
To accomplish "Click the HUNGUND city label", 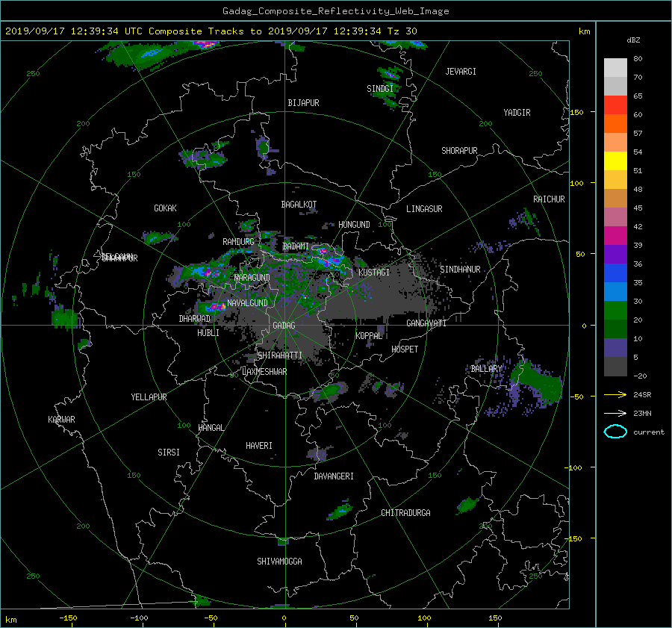I will 354,225.
